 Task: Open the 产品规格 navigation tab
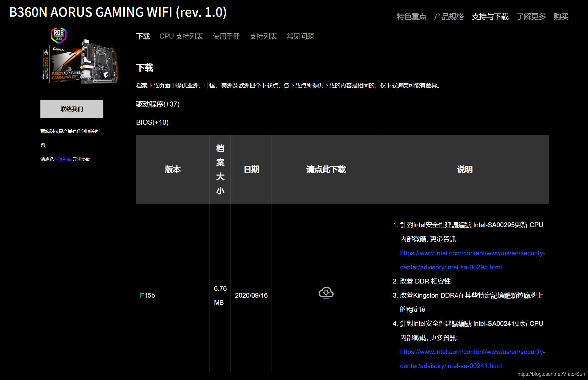click(449, 17)
